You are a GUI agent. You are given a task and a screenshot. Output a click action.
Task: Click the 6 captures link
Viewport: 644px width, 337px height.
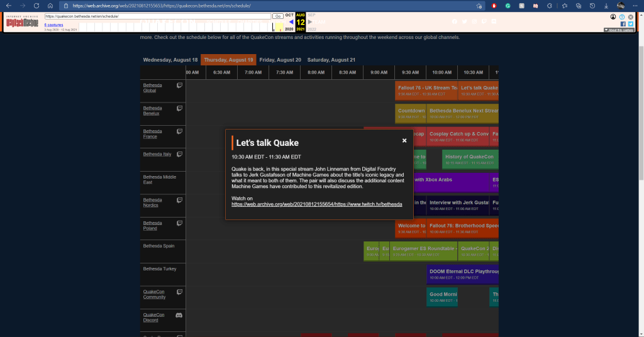[x=53, y=25]
